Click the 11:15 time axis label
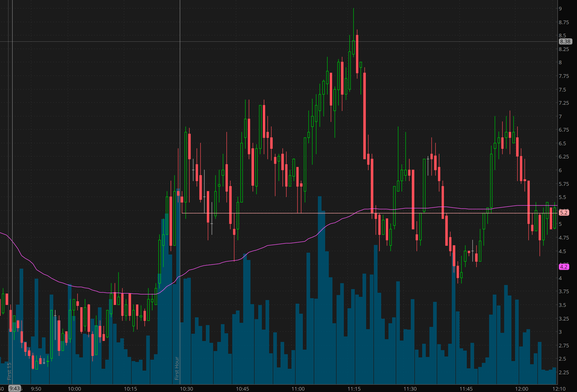This screenshot has height=392, width=577. [354, 389]
